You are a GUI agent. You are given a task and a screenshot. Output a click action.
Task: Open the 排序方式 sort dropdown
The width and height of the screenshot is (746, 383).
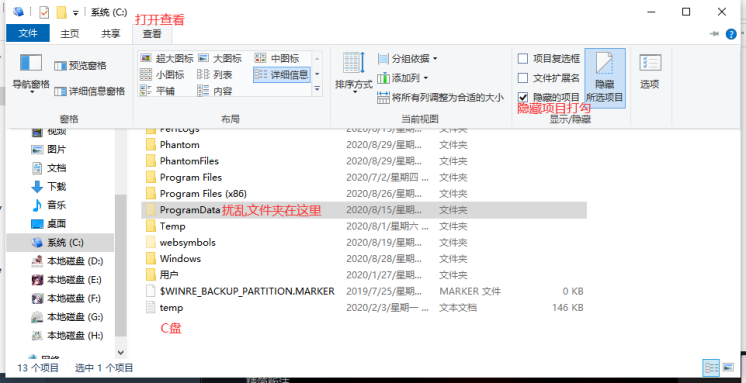tap(353, 72)
